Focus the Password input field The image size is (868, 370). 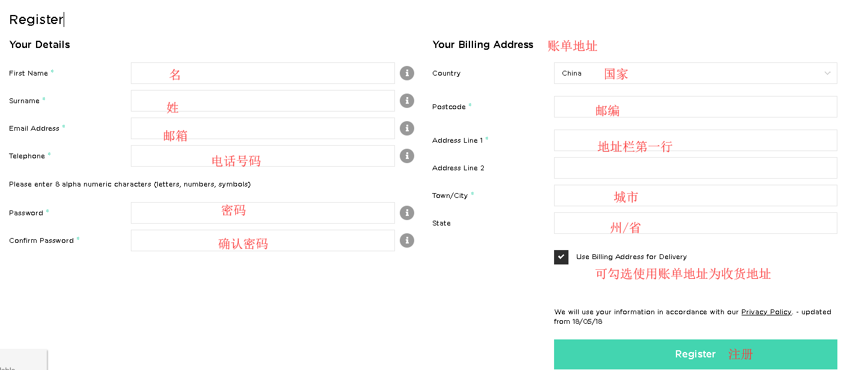click(x=262, y=213)
